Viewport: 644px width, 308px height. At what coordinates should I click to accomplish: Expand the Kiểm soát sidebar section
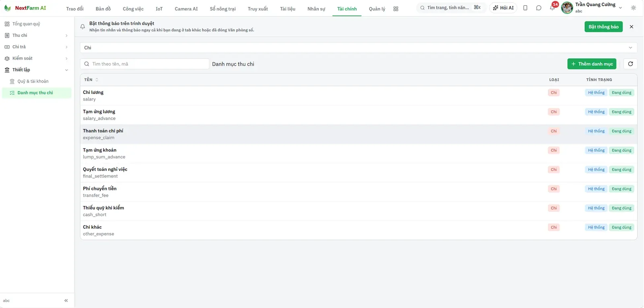coord(36,58)
